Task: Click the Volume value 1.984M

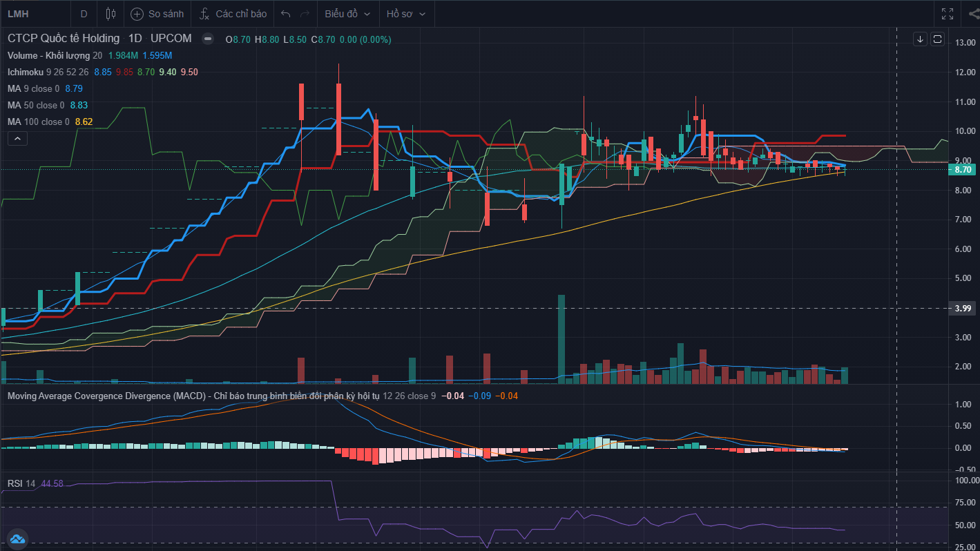Action: [x=124, y=55]
